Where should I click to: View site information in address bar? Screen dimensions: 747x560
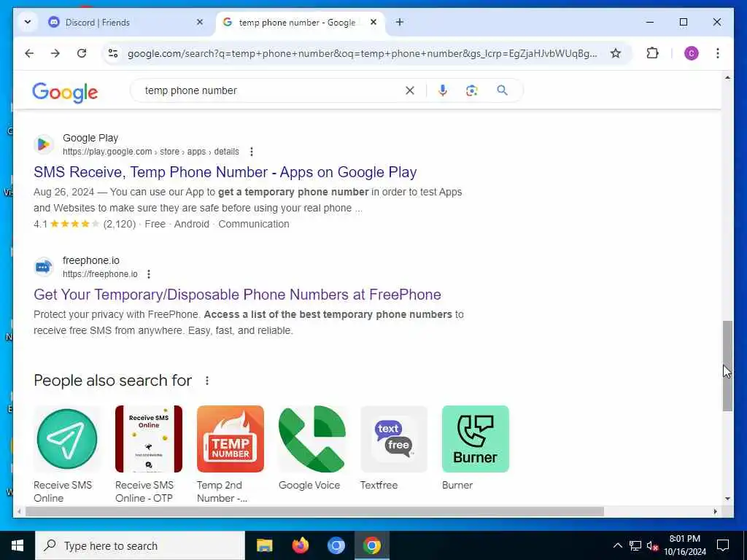coord(113,53)
